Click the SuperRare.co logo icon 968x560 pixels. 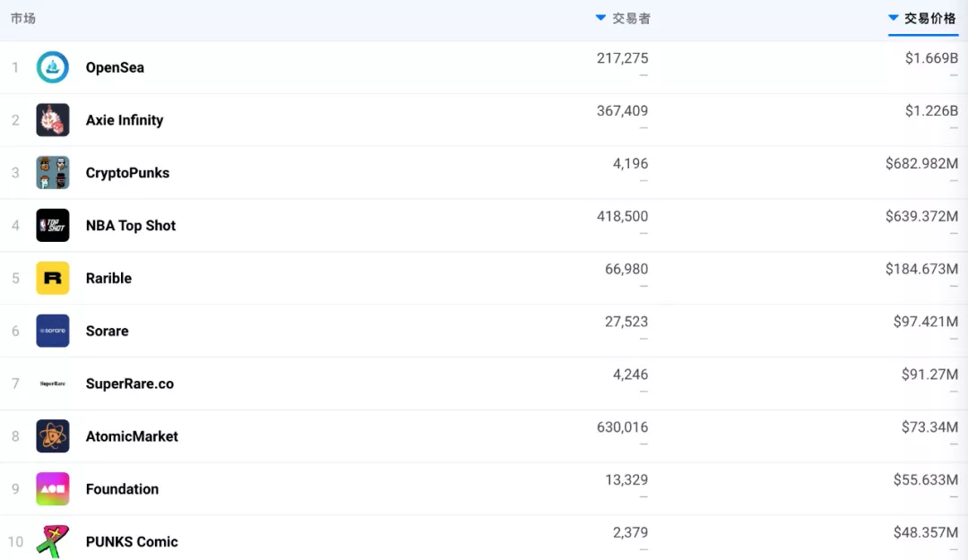pos(53,383)
